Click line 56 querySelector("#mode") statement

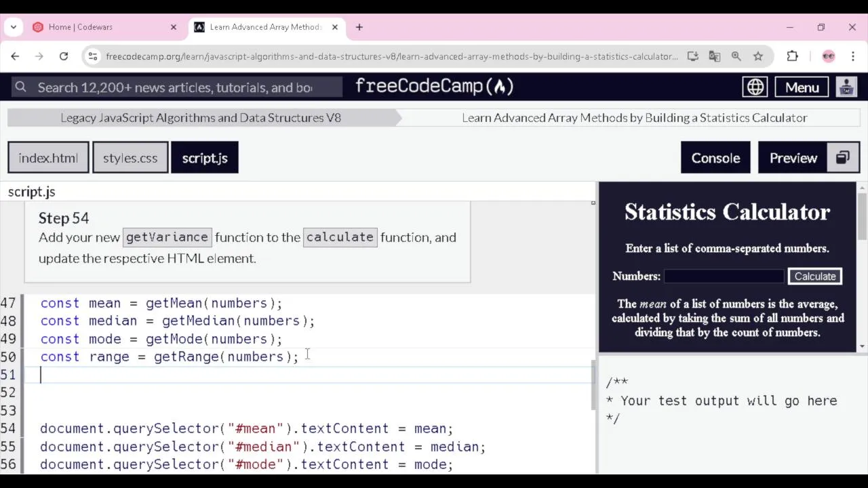(246, 464)
